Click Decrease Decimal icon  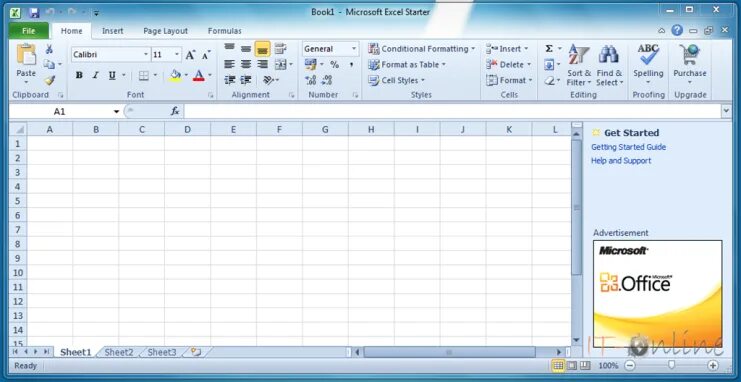click(327, 80)
